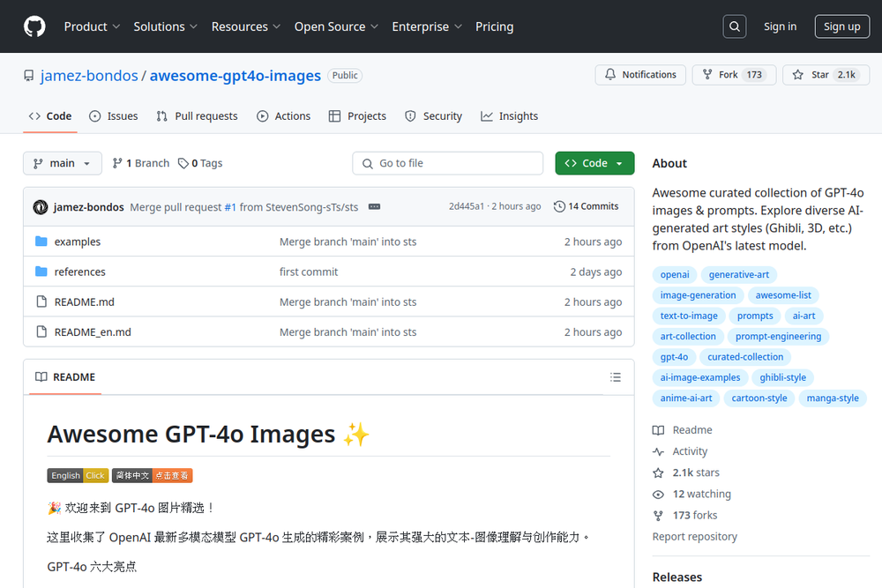Open the Resources dropdown menu

click(x=246, y=26)
